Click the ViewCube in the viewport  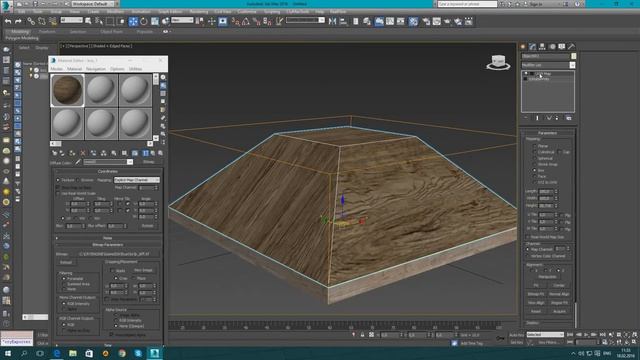498,62
